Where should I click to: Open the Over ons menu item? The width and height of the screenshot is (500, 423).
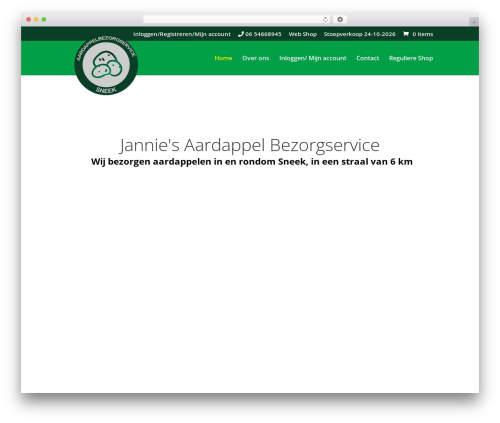255,58
